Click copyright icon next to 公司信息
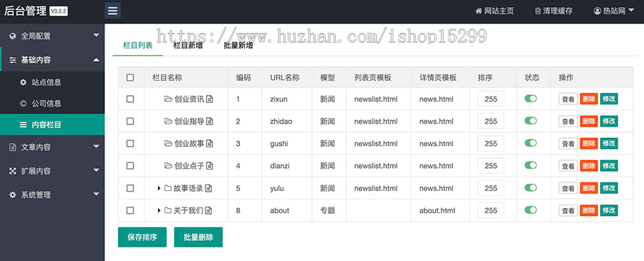Image resolution: width=644 pixels, height=261 pixels. [24, 104]
